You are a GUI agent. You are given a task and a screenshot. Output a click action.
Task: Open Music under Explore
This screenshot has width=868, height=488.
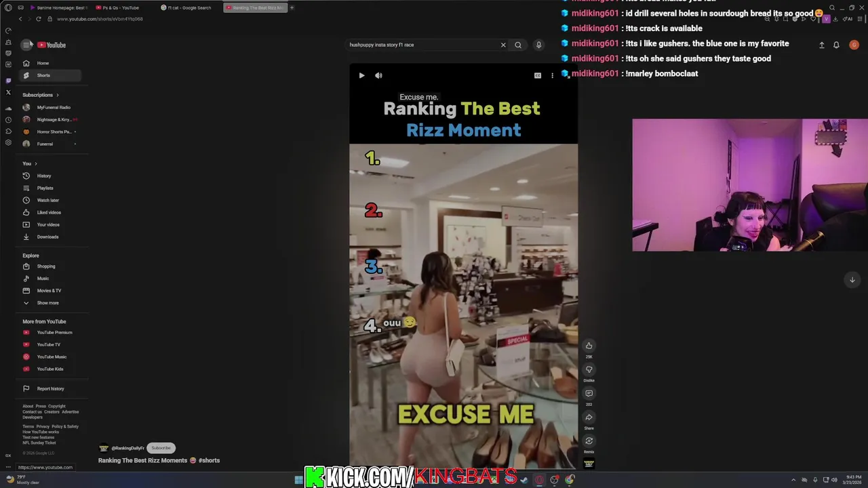click(x=51, y=279)
